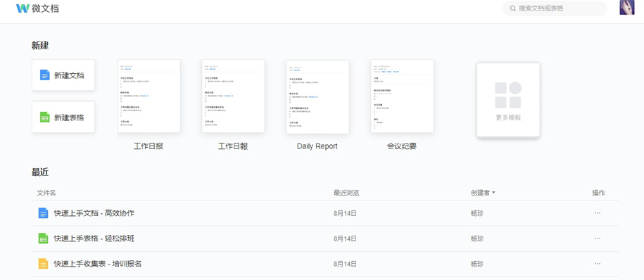
Task: Open the Daily Report template thumbnail
Action: click(317, 96)
